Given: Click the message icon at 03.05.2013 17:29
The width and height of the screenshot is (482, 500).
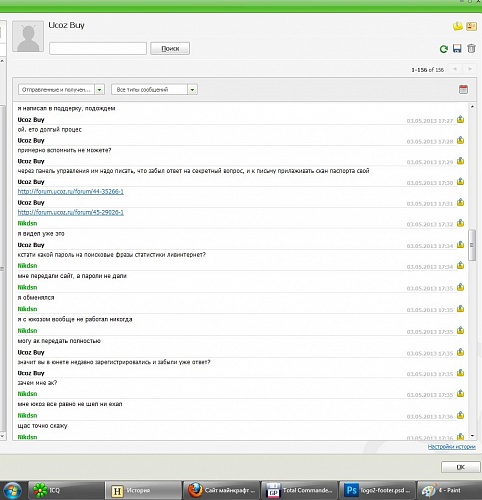Looking at the screenshot, I should [x=460, y=161].
